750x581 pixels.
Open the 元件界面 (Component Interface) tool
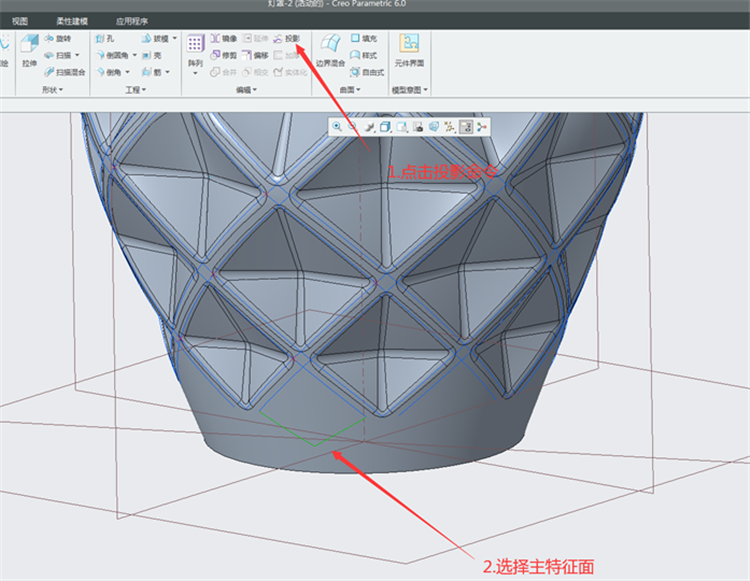point(409,50)
